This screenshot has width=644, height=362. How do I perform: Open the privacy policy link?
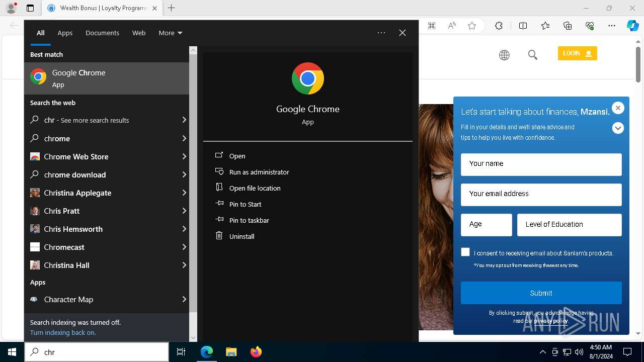(x=551, y=321)
